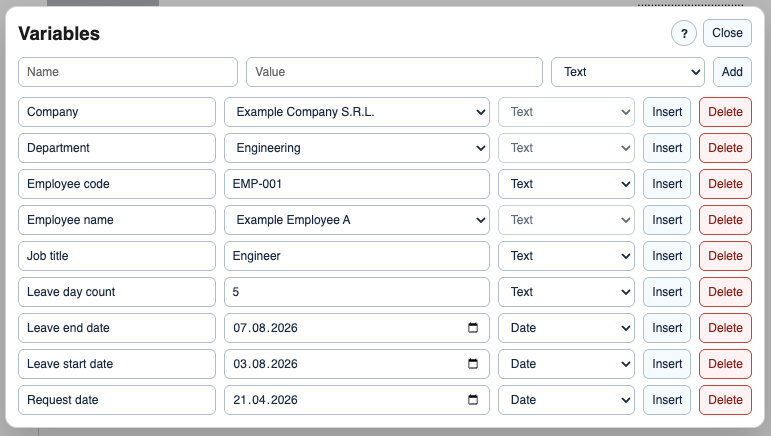
Task: Insert the Job title variable
Action: click(x=667, y=256)
